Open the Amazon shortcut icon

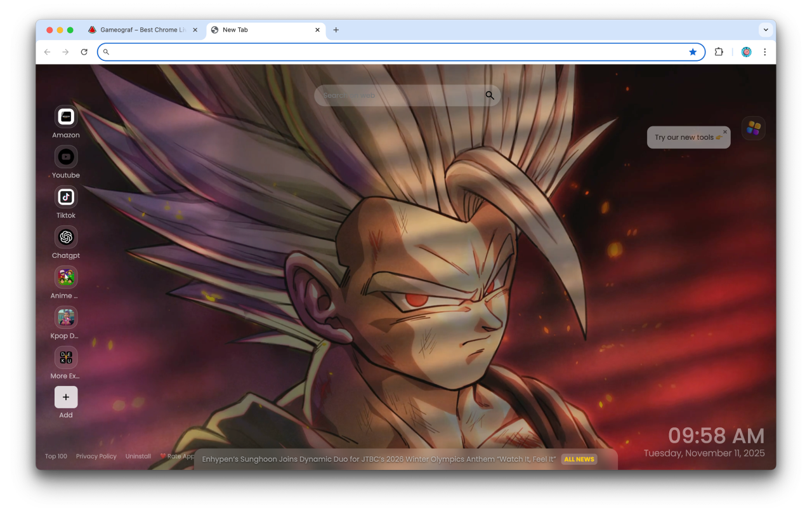pos(66,117)
